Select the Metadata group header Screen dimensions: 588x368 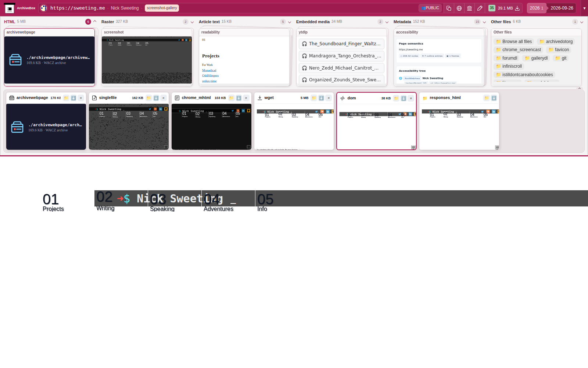click(x=402, y=22)
